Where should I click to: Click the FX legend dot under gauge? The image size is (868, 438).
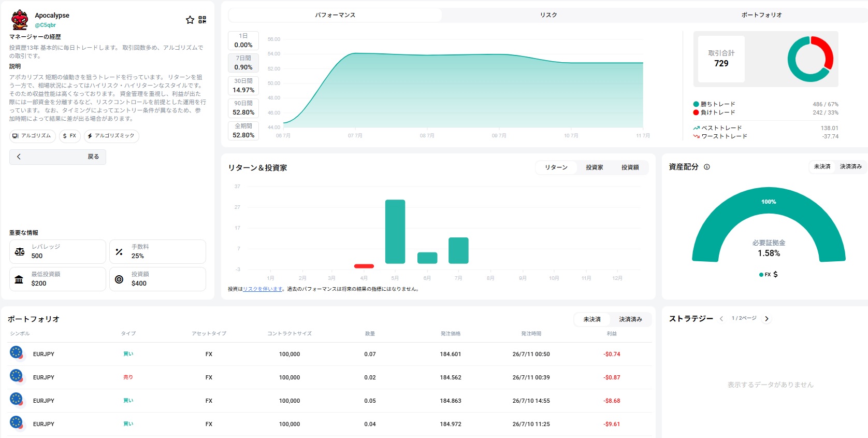pos(761,275)
